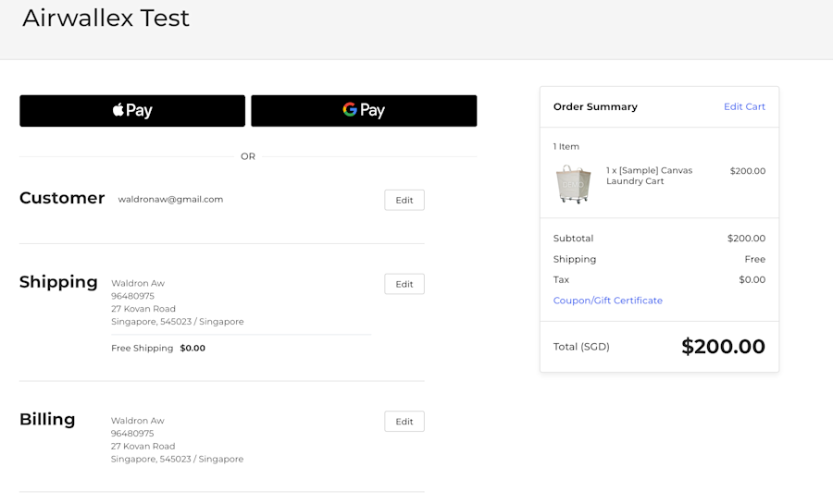Click the Order Summary heading

pos(595,106)
